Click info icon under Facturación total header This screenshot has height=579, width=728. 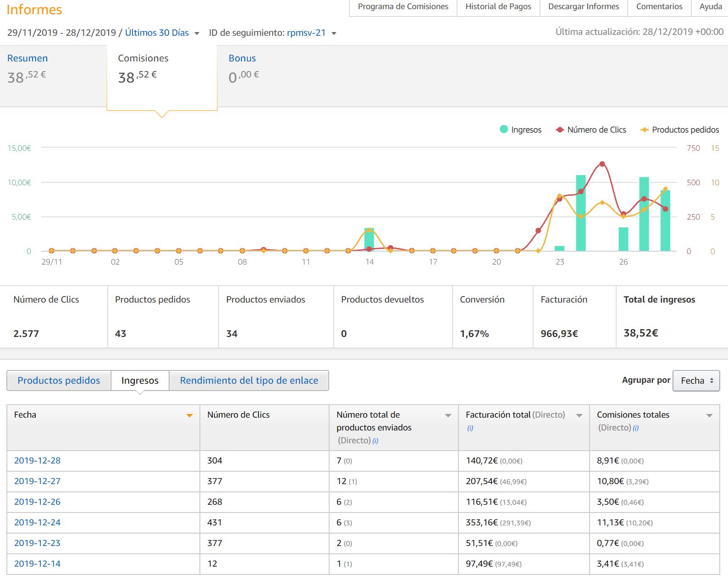470,428
